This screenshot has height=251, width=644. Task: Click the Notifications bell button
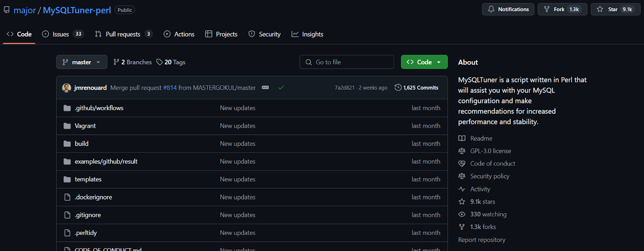(508, 9)
